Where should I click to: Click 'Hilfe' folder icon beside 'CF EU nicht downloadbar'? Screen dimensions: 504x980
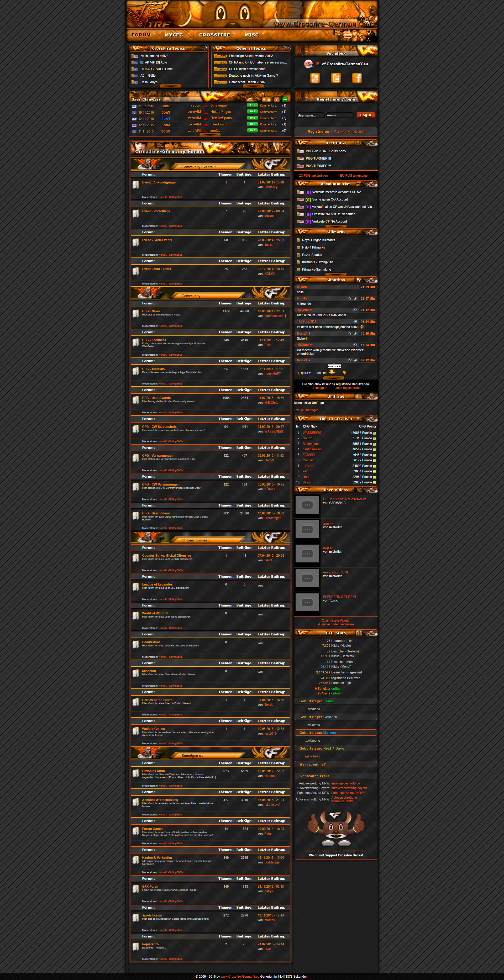pyautogui.click(x=220, y=69)
